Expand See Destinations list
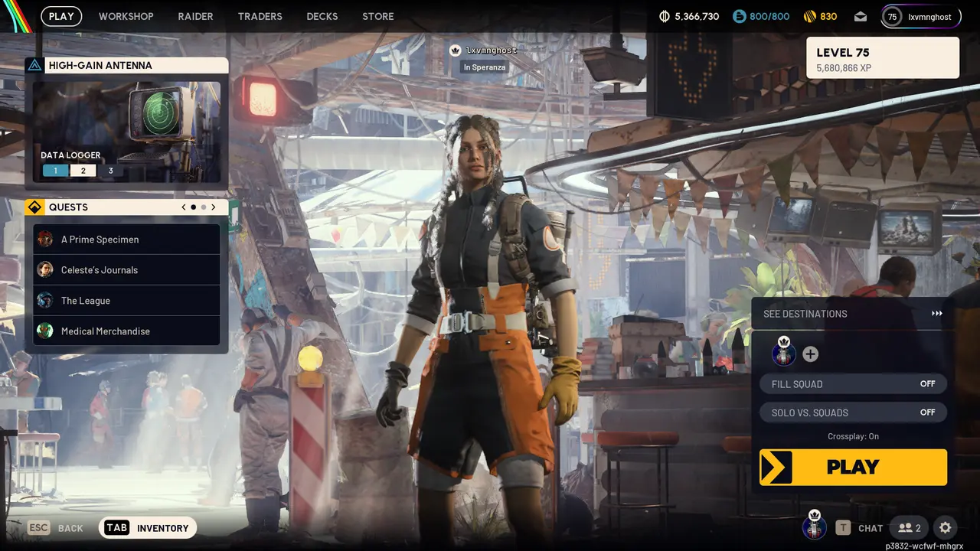980x551 pixels. coord(853,314)
